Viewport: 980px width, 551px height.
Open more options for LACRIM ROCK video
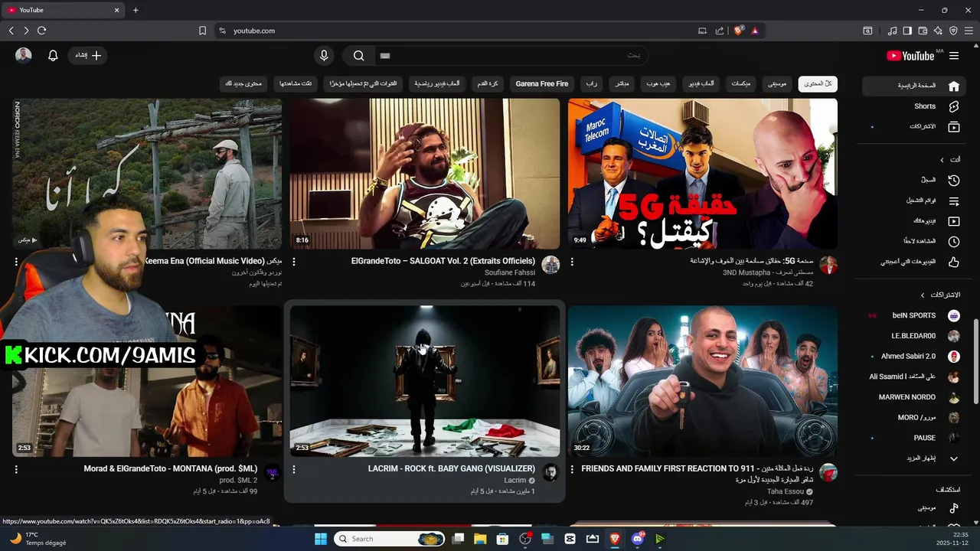click(294, 469)
